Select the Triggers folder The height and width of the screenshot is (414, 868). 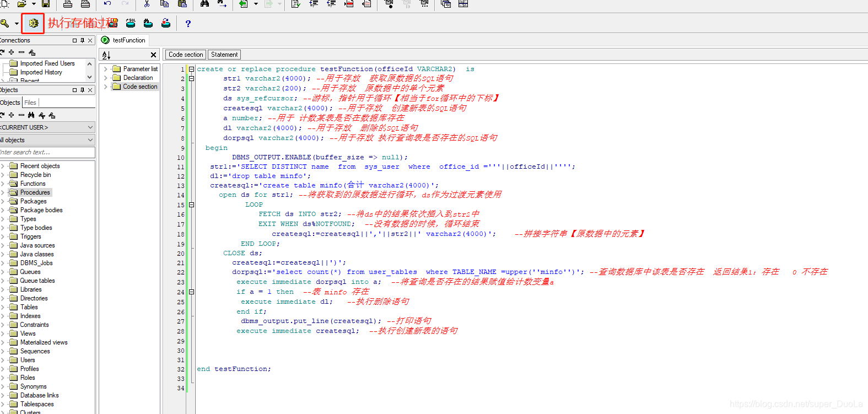[x=30, y=236]
